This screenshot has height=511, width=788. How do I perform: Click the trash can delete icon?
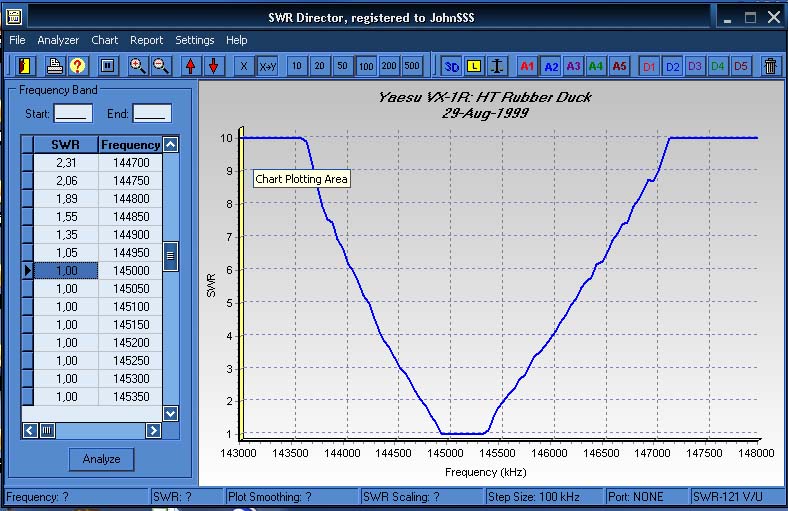pos(770,66)
